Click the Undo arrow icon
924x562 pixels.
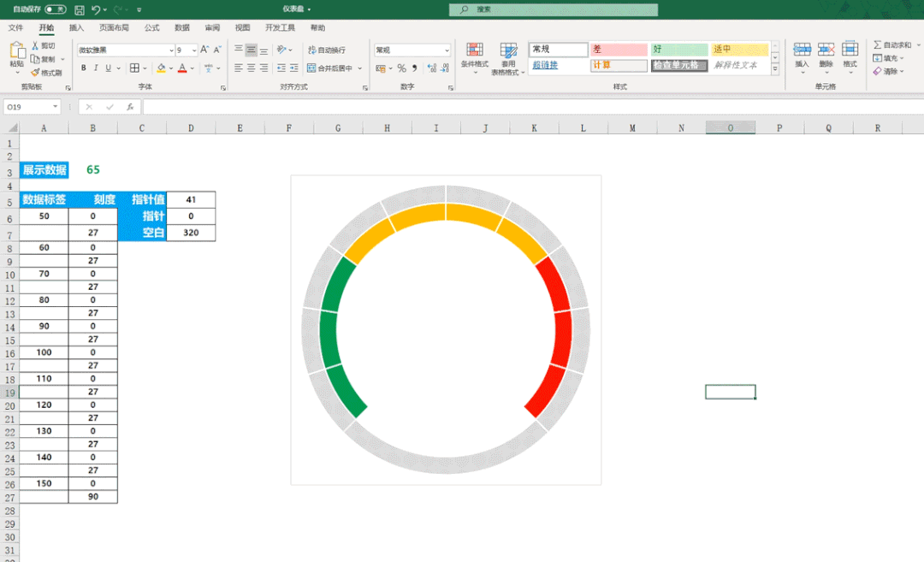click(x=95, y=9)
